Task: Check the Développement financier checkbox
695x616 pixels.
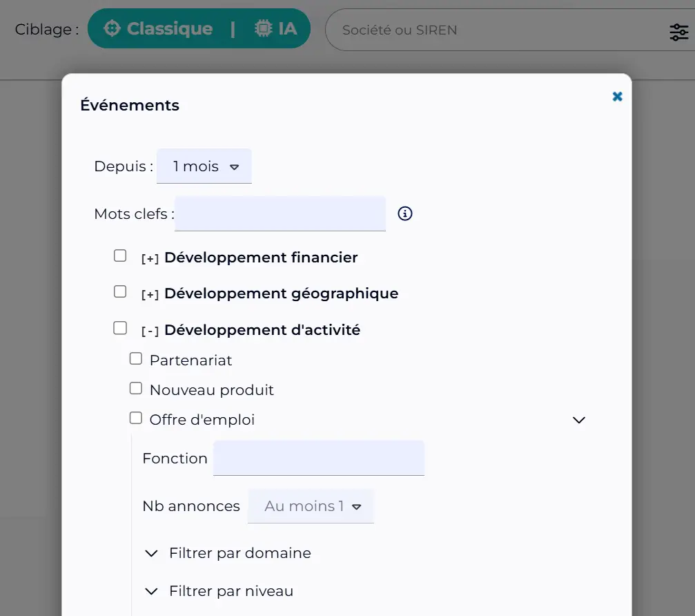Action: tap(120, 256)
